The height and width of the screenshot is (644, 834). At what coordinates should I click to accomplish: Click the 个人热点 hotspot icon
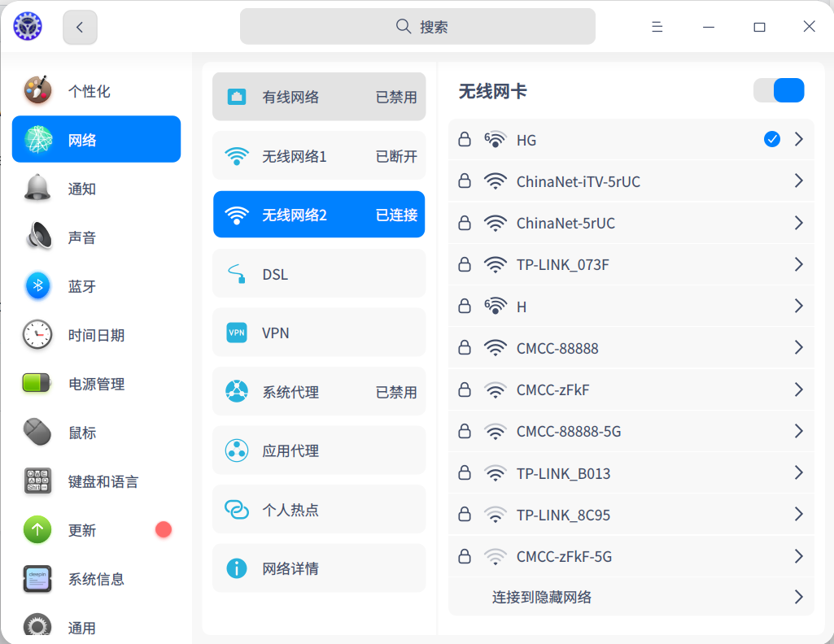click(236, 509)
